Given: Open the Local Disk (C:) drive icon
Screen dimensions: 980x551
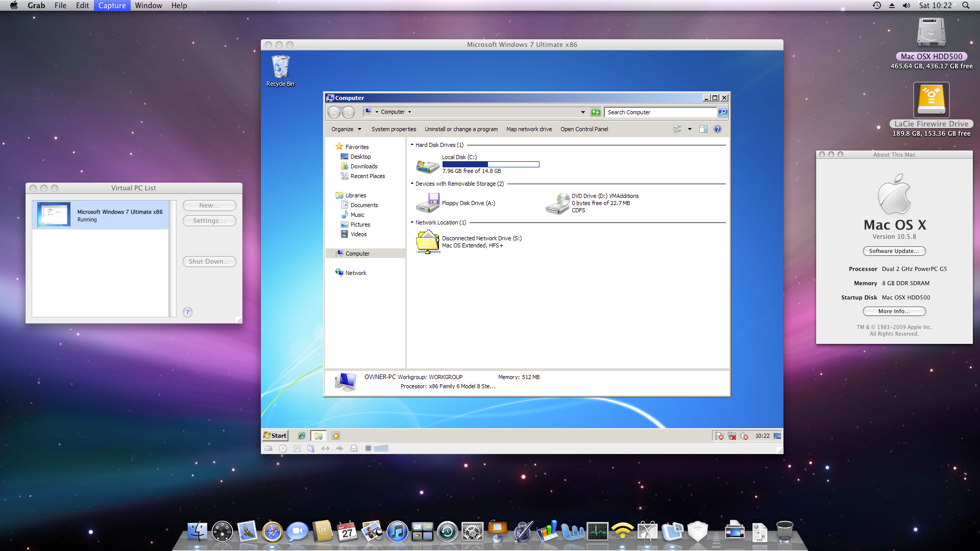Looking at the screenshot, I should coord(427,166).
